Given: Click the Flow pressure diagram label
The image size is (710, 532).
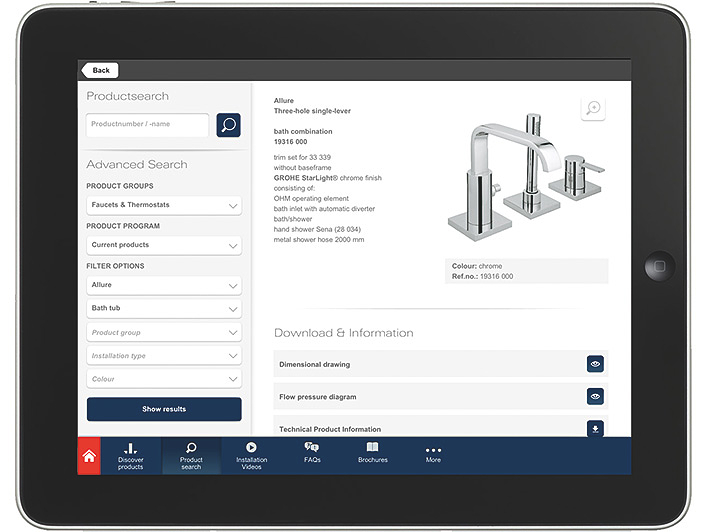Looking at the screenshot, I should click(318, 397).
